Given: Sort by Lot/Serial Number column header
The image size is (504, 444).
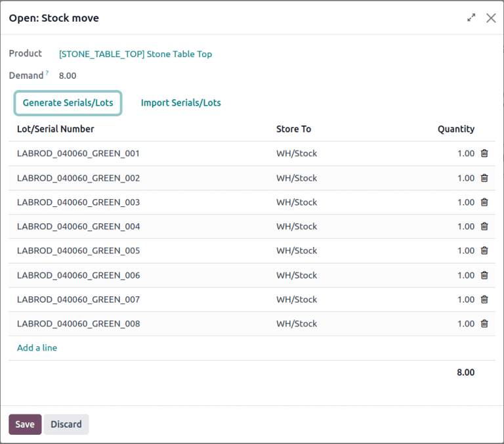Looking at the screenshot, I should (x=56, y=129).
